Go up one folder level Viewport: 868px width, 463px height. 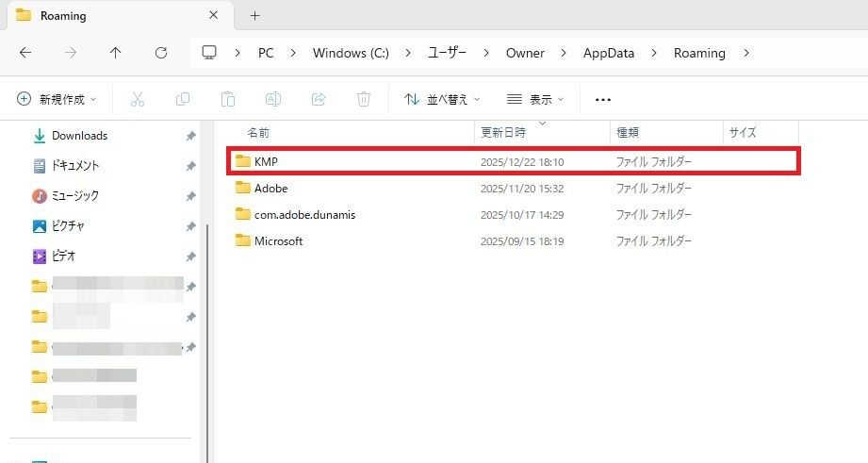click(x=116, y=53)
